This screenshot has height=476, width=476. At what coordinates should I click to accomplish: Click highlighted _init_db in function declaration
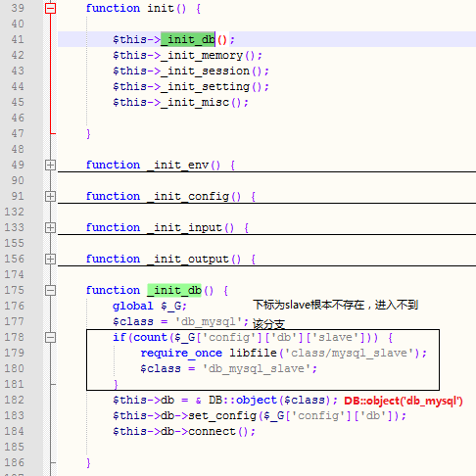coord(174,290)
